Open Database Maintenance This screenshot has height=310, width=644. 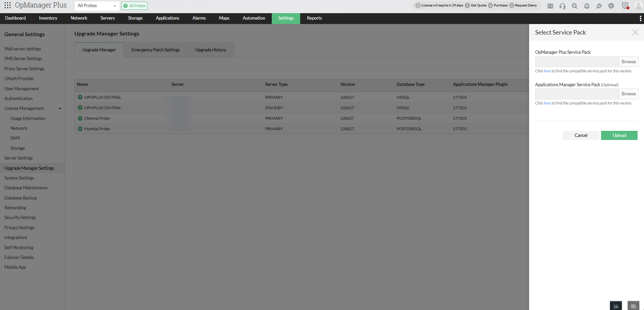tap(26, 188)
